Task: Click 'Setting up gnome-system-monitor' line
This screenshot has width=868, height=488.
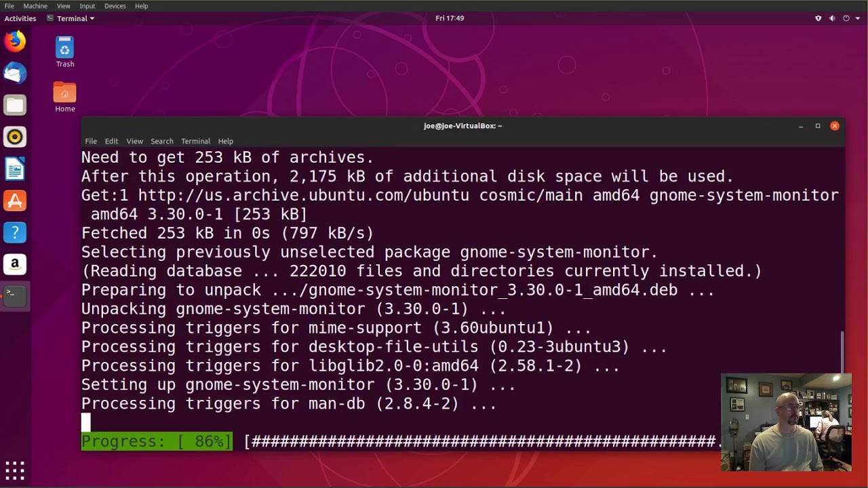Action: click(x=298, y=385)
